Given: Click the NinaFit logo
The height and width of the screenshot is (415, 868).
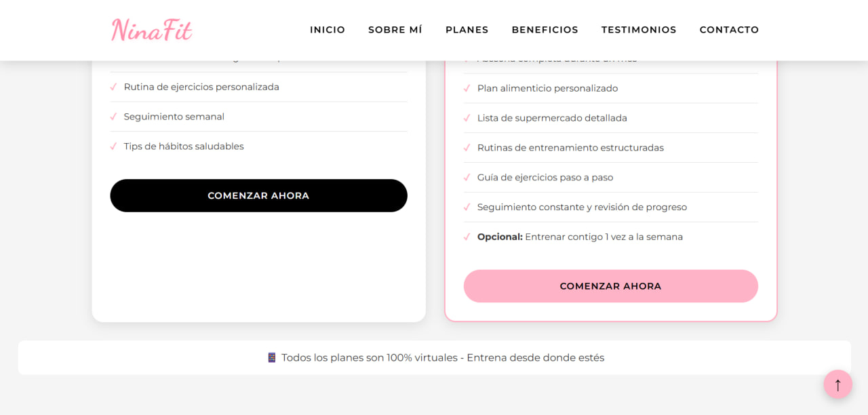Looking at the screenshot, I should (151, 29).
